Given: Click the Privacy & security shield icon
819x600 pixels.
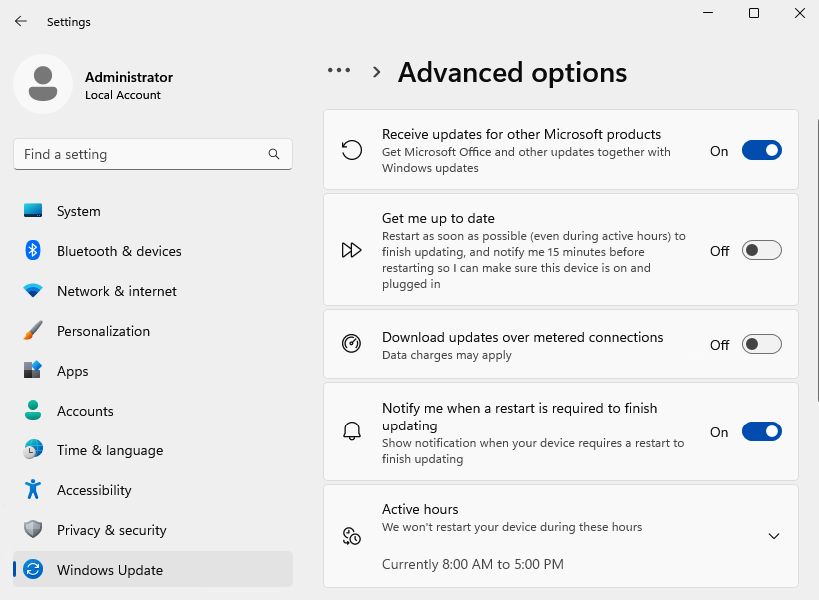Looking at the screenshot, I should point(32,530).
